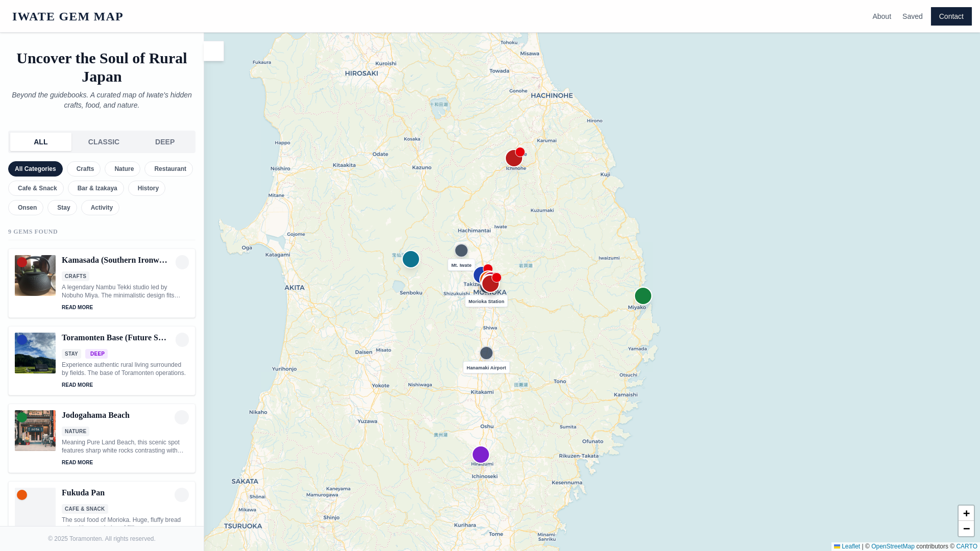Filter by Restaurant category

coord(168,169)
